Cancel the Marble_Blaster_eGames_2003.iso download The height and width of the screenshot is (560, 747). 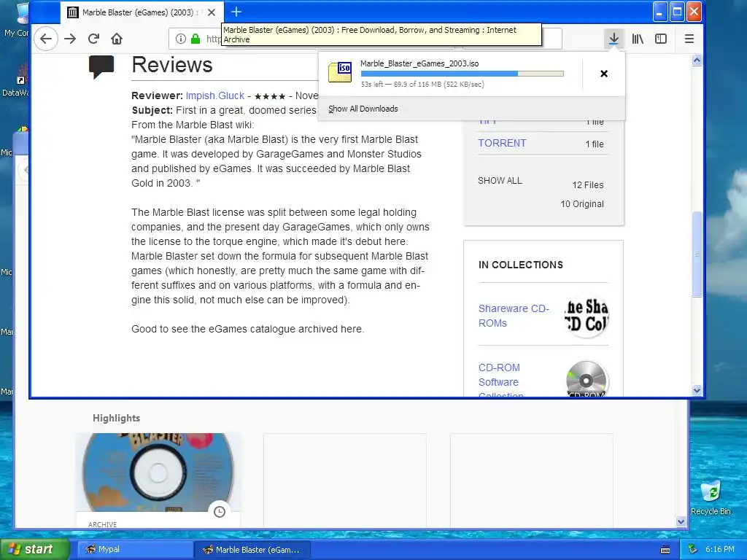pyautogui.click(x=604, y=74)
